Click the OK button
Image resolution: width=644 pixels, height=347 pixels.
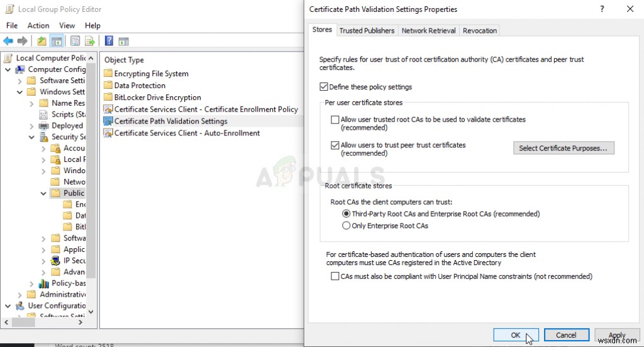[x=516, y=335]
